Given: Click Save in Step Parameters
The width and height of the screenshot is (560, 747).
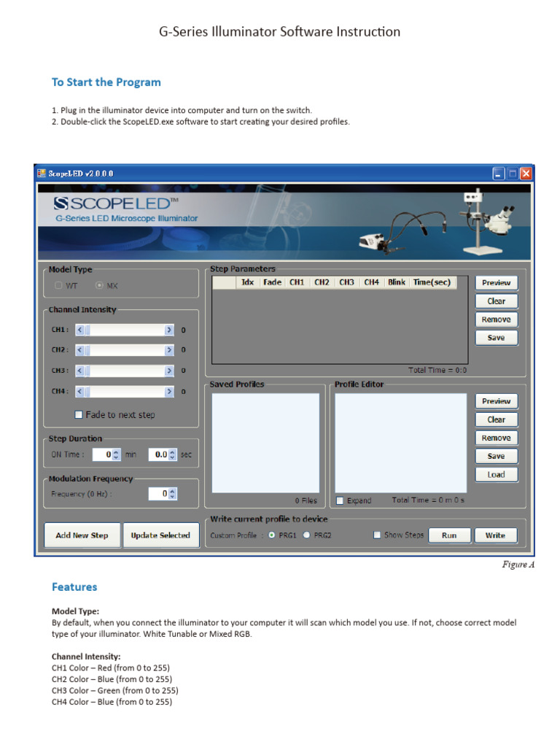Looking at the screenshot, I should pos(496,338).
